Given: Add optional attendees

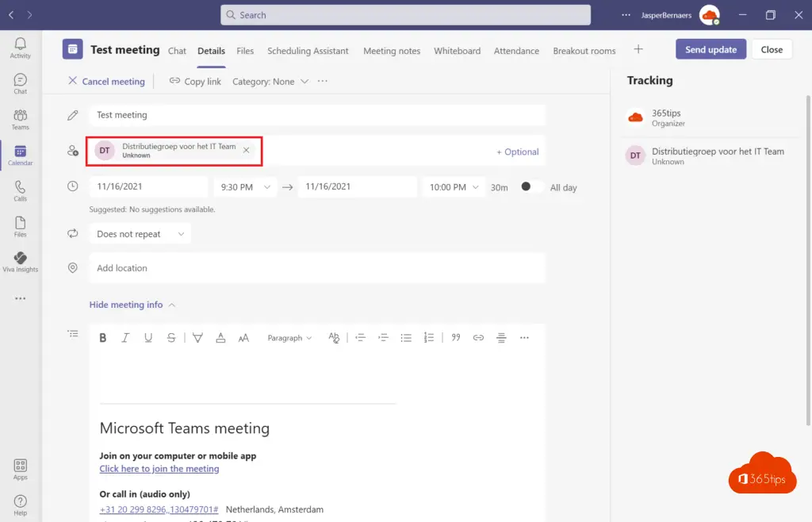Looking at the screenshot, I should pos(517,152).
